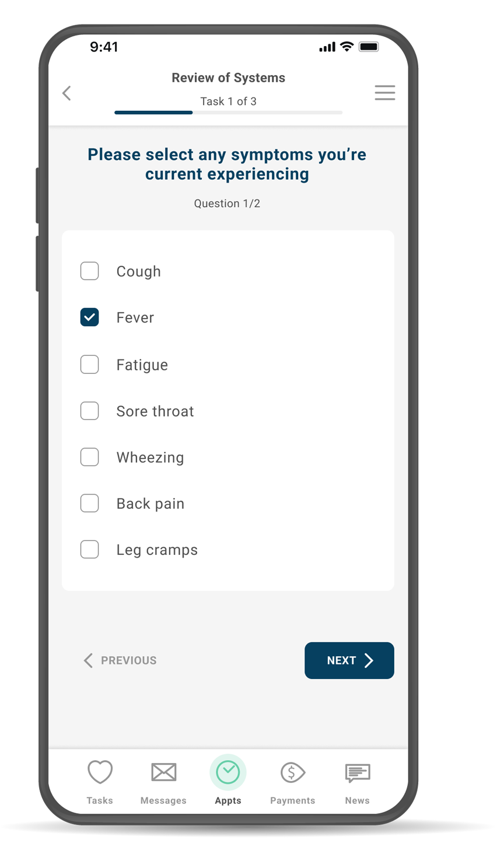The width and height of the screenshot is (504, 868).
Task: Uncheck the Fever checkbox
Action: click(x=89, y=317)
